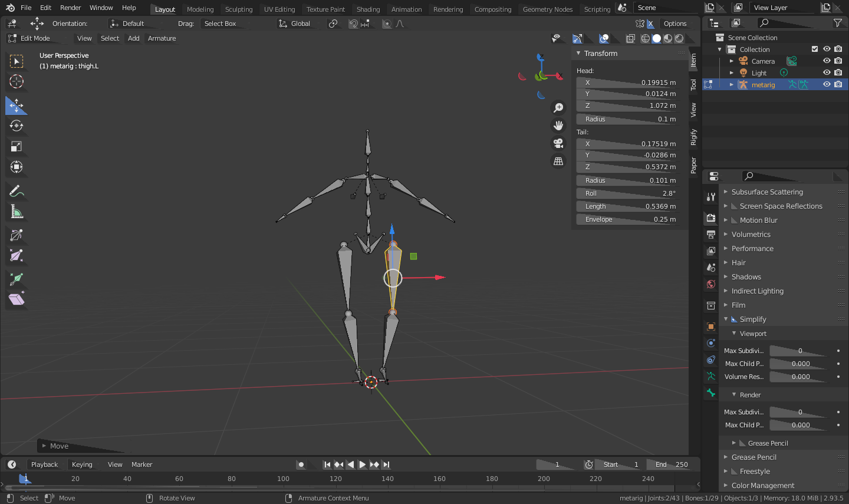The image size is (849, 504).
Task: Switch to Shading workspace tab
Action: coord(368,9)
